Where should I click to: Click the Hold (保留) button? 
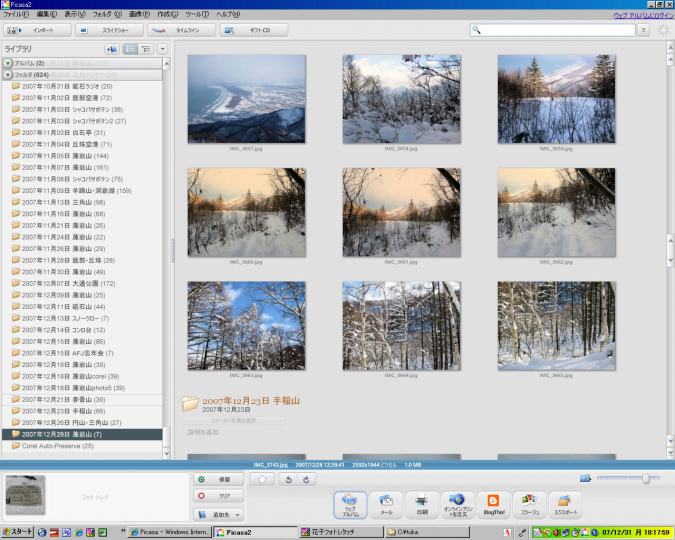coord(216,480)
